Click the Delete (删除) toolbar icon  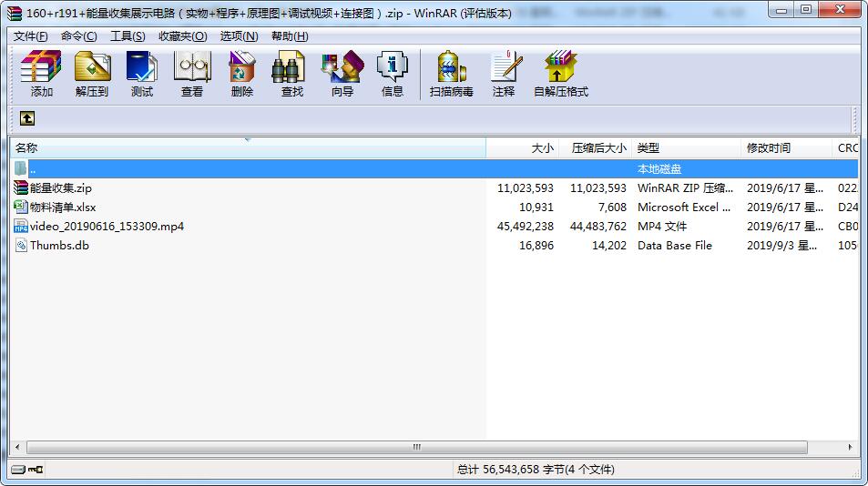pos(242,74)
